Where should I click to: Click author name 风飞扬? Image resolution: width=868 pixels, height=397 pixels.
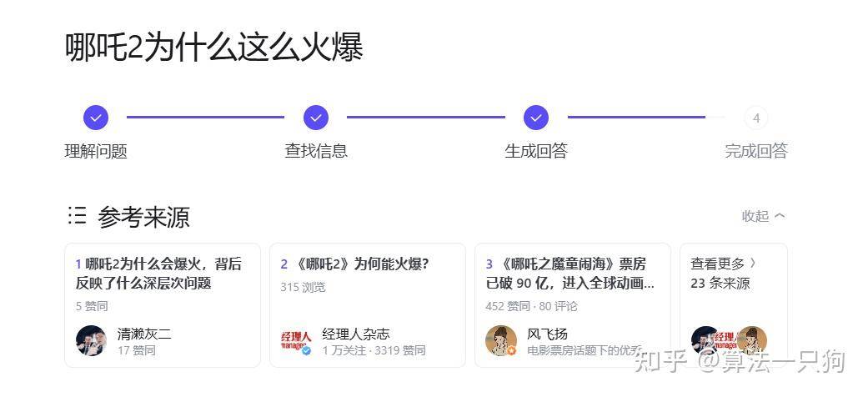coord(547,334)
